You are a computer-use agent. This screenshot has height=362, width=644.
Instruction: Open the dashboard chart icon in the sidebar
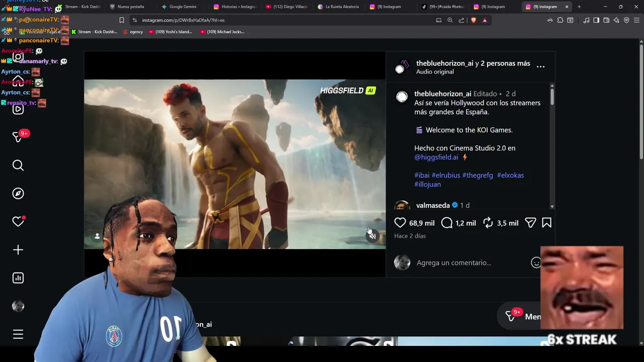(18, 278)
